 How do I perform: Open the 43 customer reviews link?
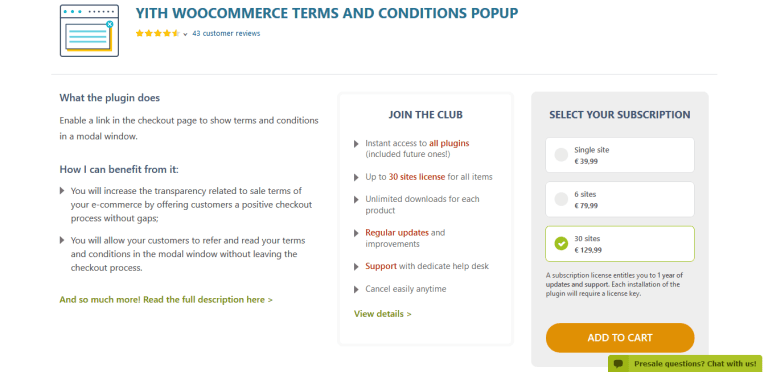click(226, 33)
